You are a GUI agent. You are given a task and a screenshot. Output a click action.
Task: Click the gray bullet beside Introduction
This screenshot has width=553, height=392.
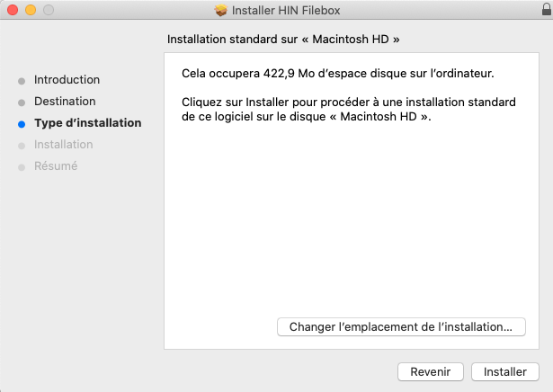coord(22,81)
